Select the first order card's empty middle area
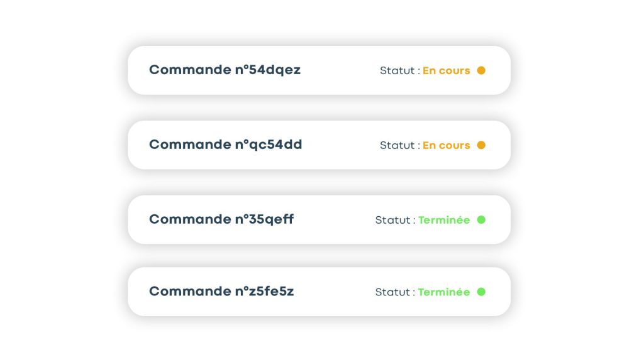The image size is (644, 362). (340, 70)
